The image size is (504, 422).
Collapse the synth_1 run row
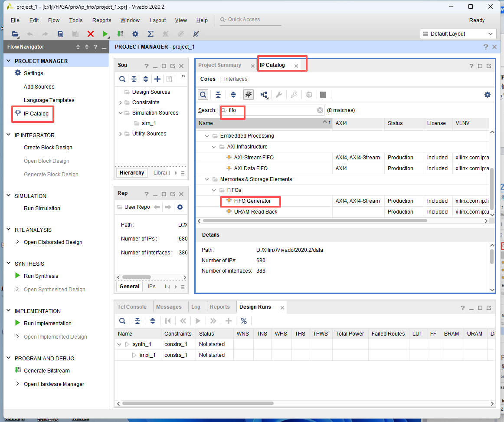point(119,344)
